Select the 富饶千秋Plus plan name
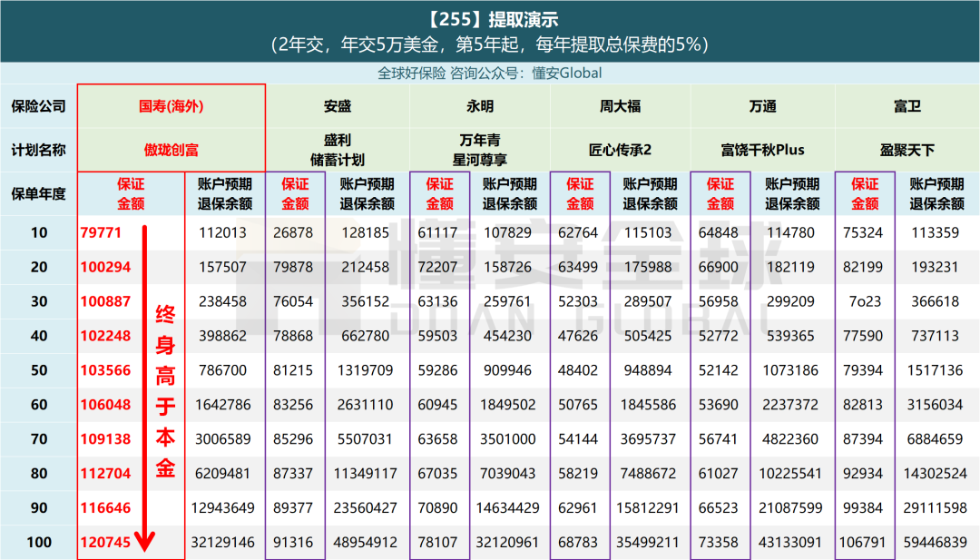 point(763,150)
